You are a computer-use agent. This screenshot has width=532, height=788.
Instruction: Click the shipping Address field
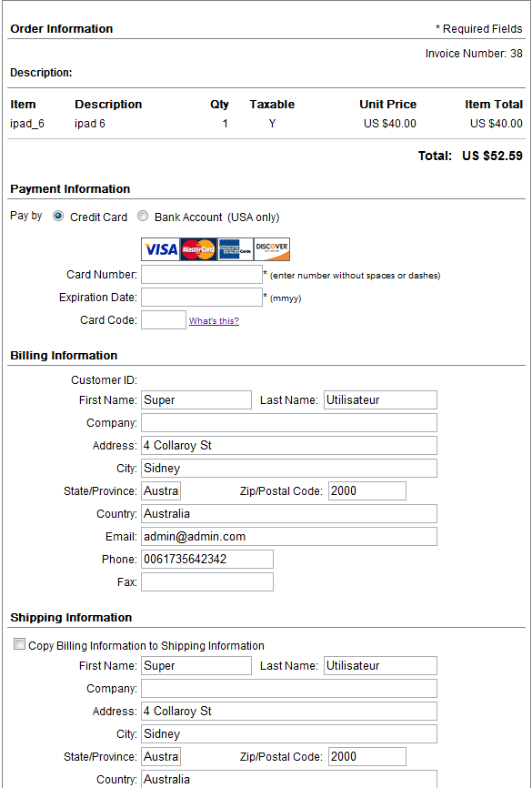(x=289, y=711)
